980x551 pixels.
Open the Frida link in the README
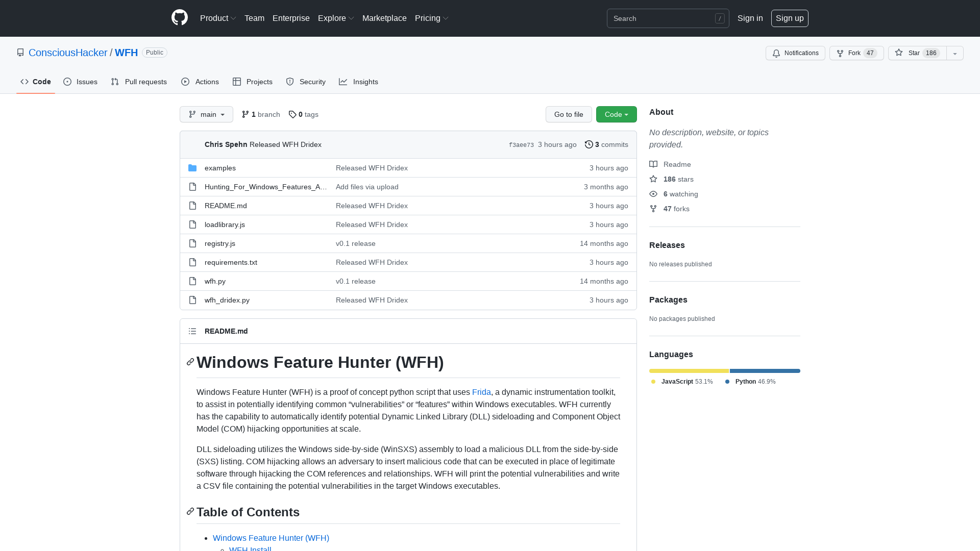481,392
